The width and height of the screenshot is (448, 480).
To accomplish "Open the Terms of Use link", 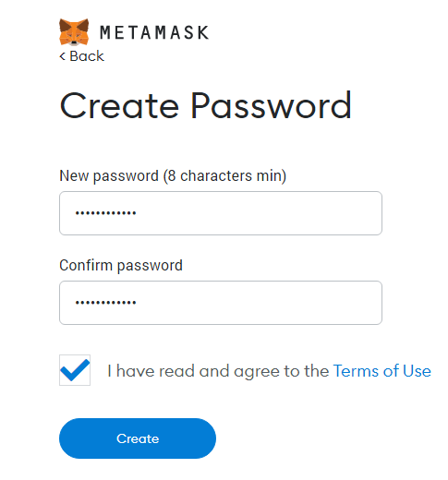I will 382,371.
